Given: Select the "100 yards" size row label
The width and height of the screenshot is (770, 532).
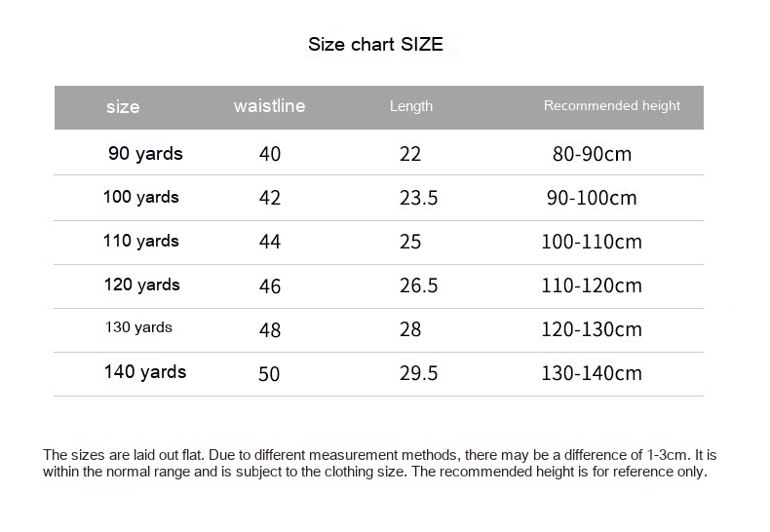Looking at the screenshot, I should pos(141,198).
